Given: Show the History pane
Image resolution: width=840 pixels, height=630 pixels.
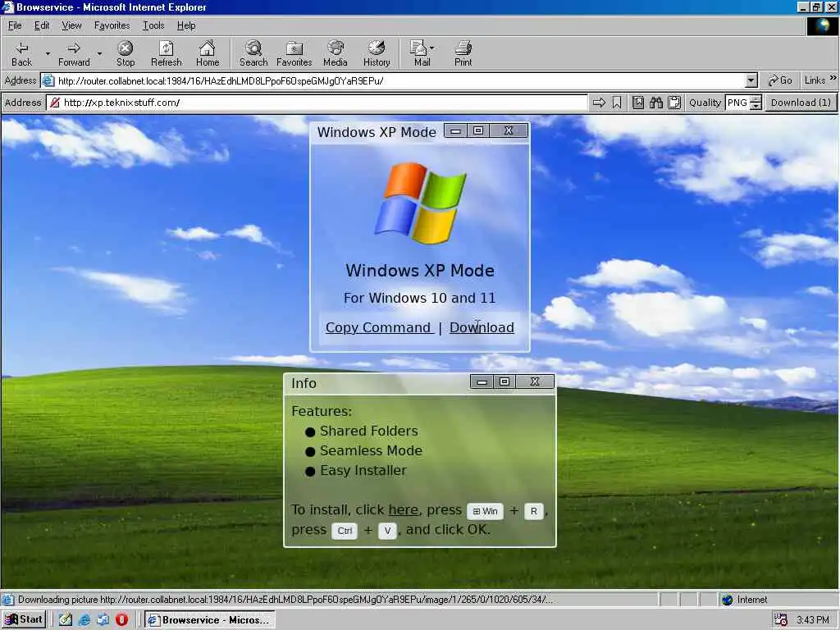Looking at the screenshot, I should (377, 53).
